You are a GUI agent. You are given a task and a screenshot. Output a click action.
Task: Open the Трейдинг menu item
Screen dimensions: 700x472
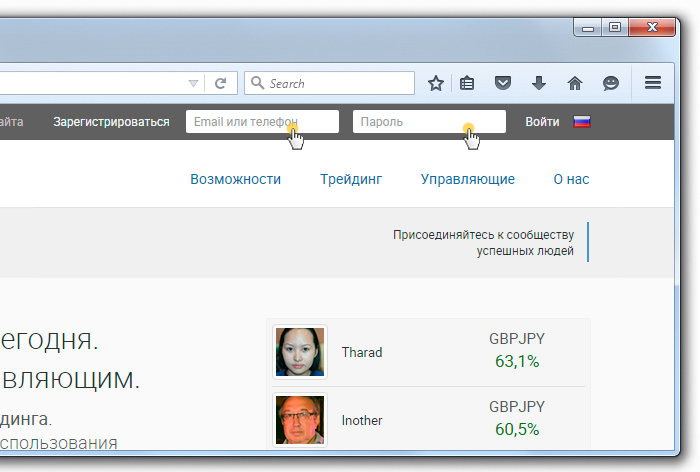(x=351, y=179)
